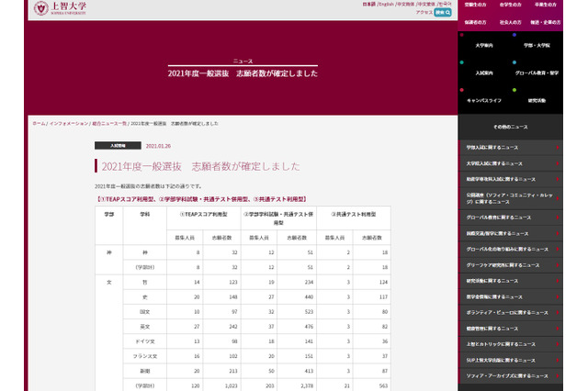588x391 pixels.
Task: Click the Sophia University logo
Action: (60, 8)
